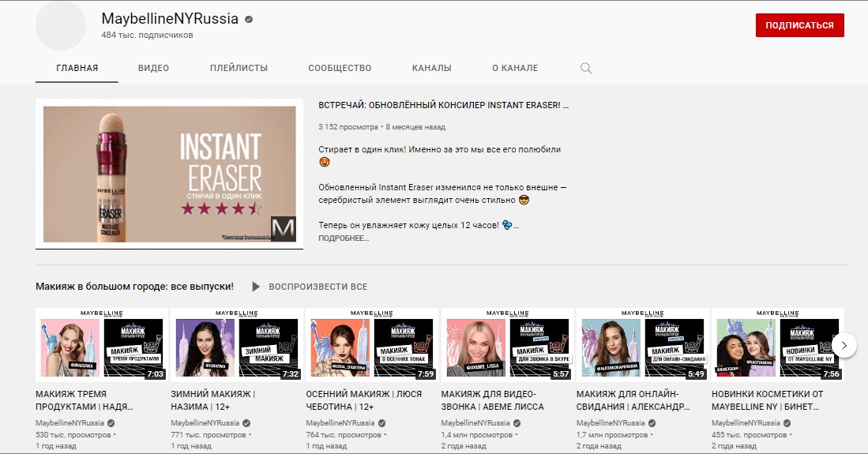Open the ВСТРЕЧАЙ: ОБНОВЛЁННЫЙ КОНСИЛЕР video title

(x=443, y=105)
